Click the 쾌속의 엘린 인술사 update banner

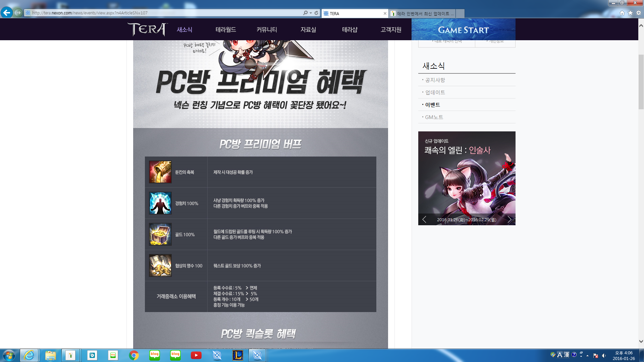point(467,178)
